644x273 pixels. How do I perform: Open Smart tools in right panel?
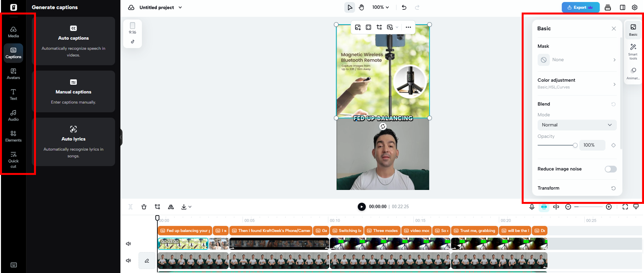click(633, 51)
